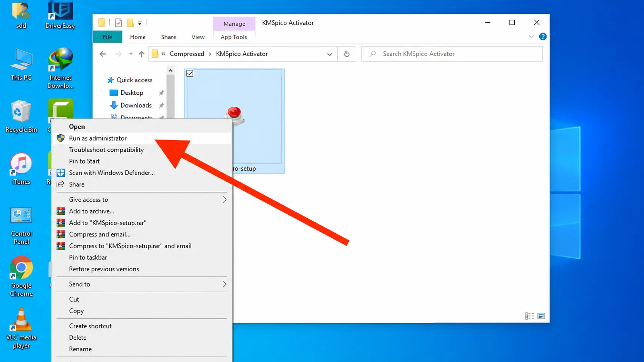Select the VLC media player shortcut
The image size is (644, 362).
tap(21, 328)
